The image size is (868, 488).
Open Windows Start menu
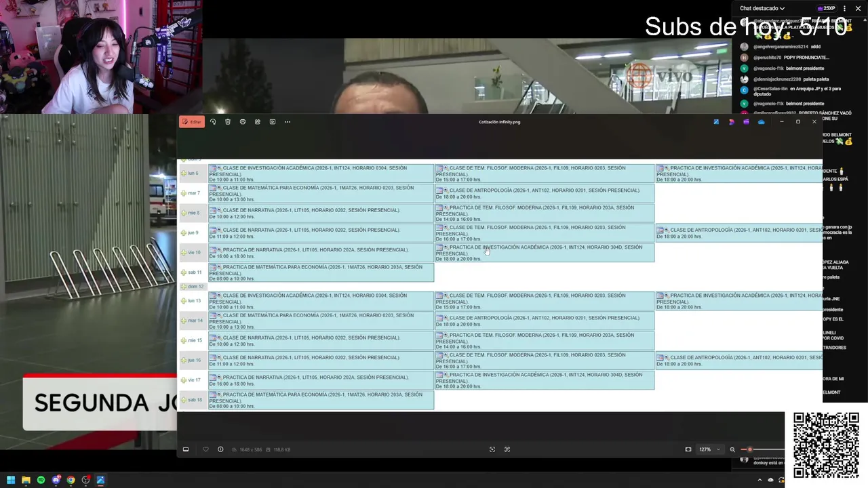pyautogui.click(x=11, y=480)
